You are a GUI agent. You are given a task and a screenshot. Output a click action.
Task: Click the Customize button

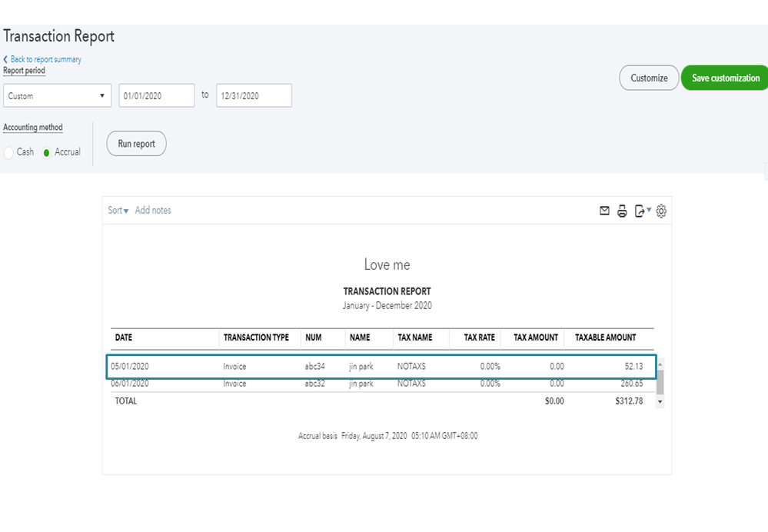point(649,78)
